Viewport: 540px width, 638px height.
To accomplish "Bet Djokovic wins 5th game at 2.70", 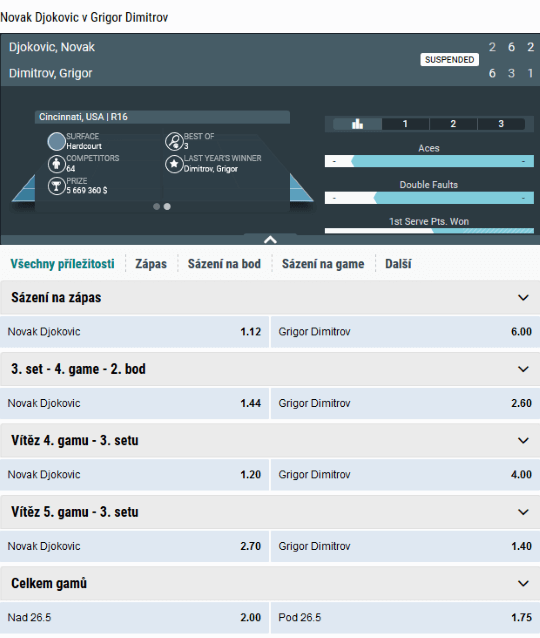I will [134, 546].
